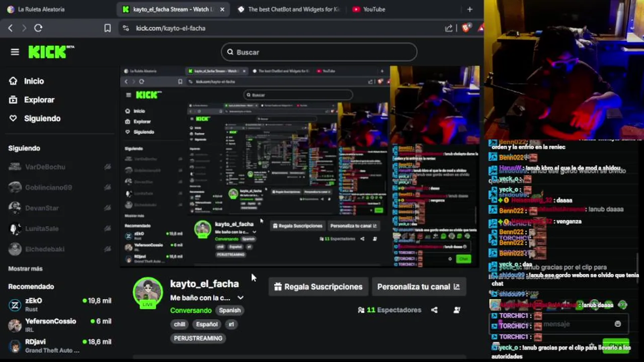Viewport: 644px width, 362px height.
Task: Expand the stream title chevron
Action: (240, 298)
